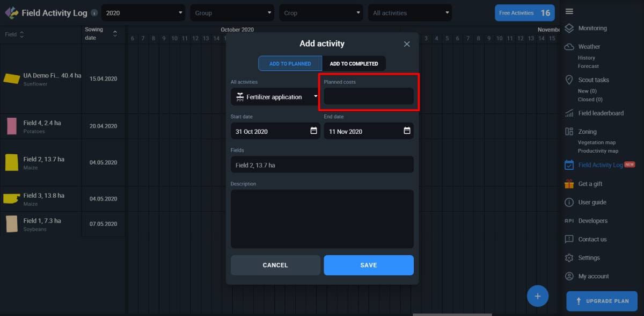Click the floating plus button above Upgrade Plan
This screenshot has height=316, width=644.
[x=537, y=296]
